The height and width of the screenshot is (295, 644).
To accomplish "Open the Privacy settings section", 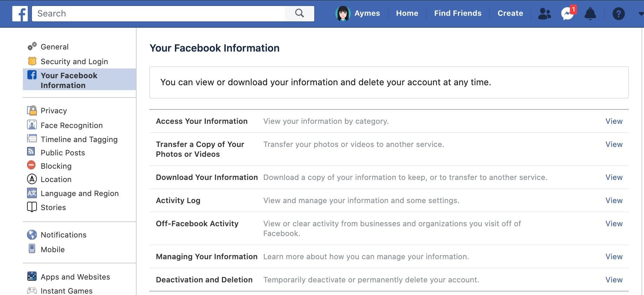I will coord(53,110).
